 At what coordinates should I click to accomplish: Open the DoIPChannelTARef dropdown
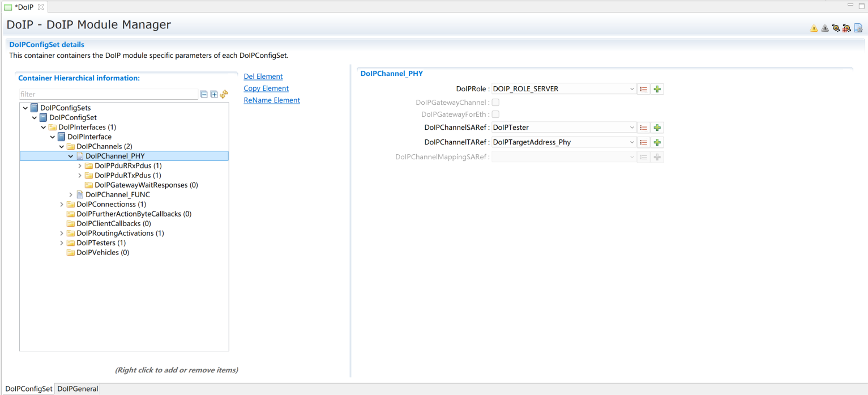(x=632, y=142)
